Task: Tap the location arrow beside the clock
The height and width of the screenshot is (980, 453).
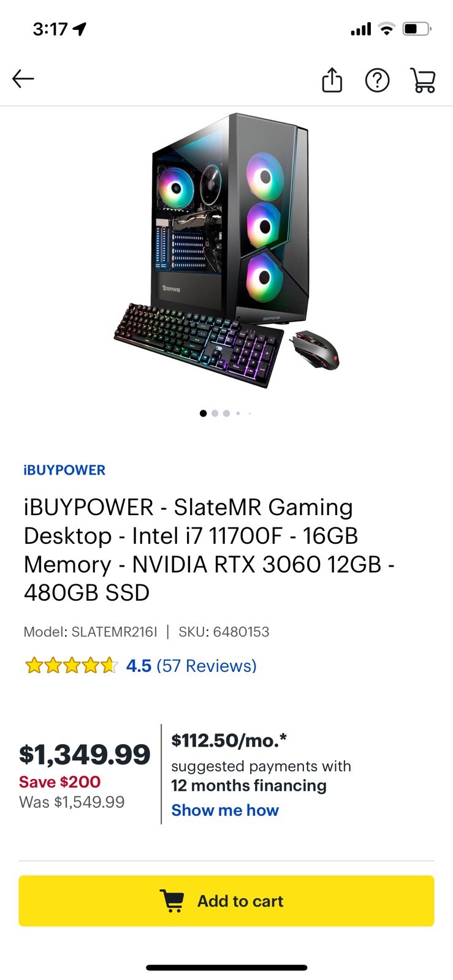Action: (x=80, y=29)
